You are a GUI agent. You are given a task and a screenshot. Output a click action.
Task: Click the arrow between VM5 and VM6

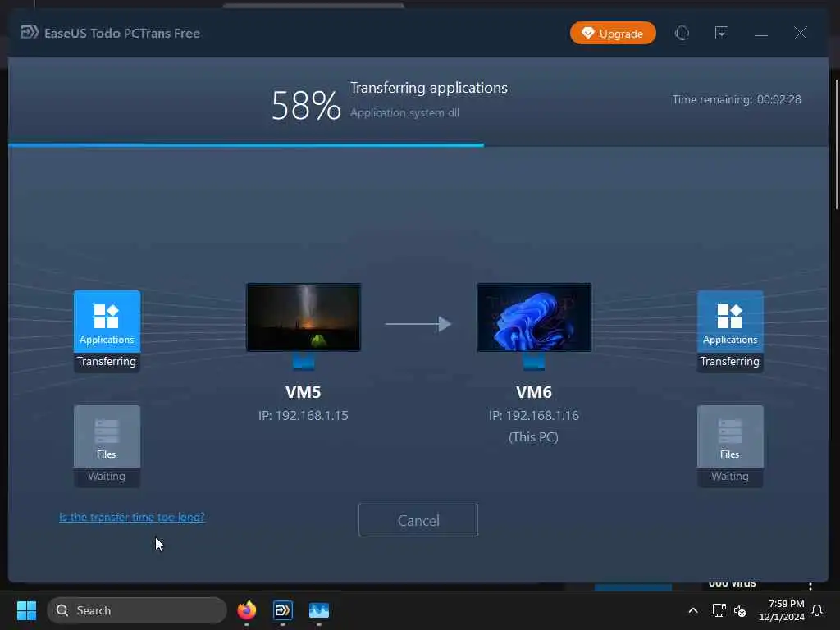(x=418, y=323)
